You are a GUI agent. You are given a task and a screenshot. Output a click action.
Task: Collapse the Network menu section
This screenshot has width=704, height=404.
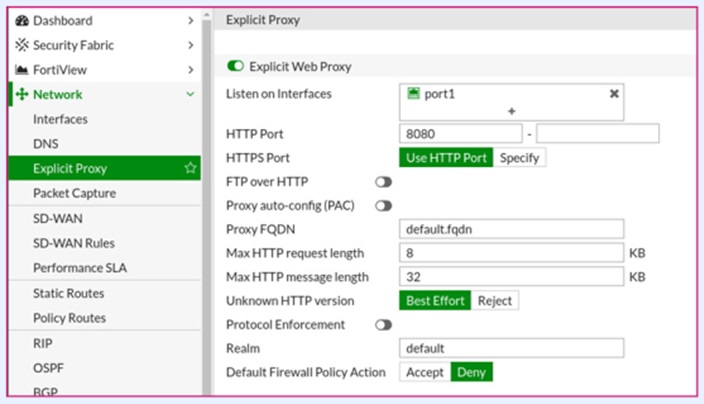tap(190, 95)
